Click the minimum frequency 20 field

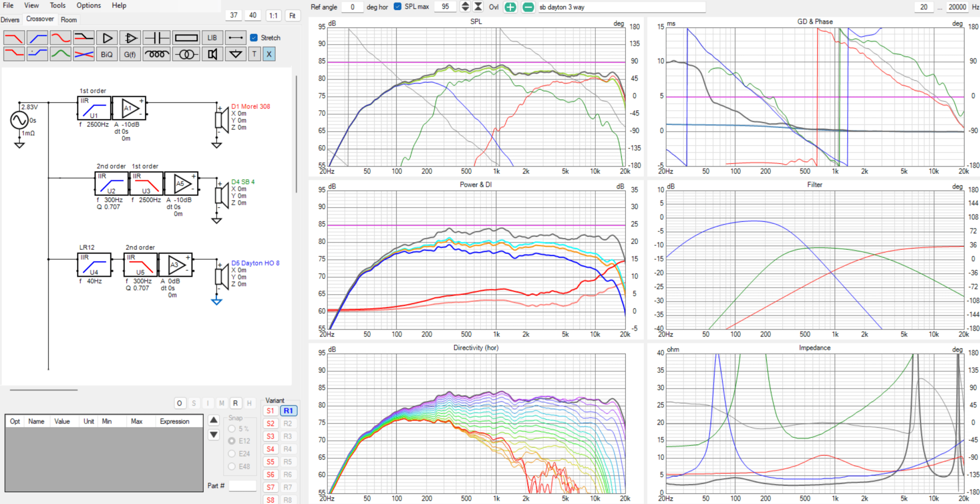(x=924, y=7)
